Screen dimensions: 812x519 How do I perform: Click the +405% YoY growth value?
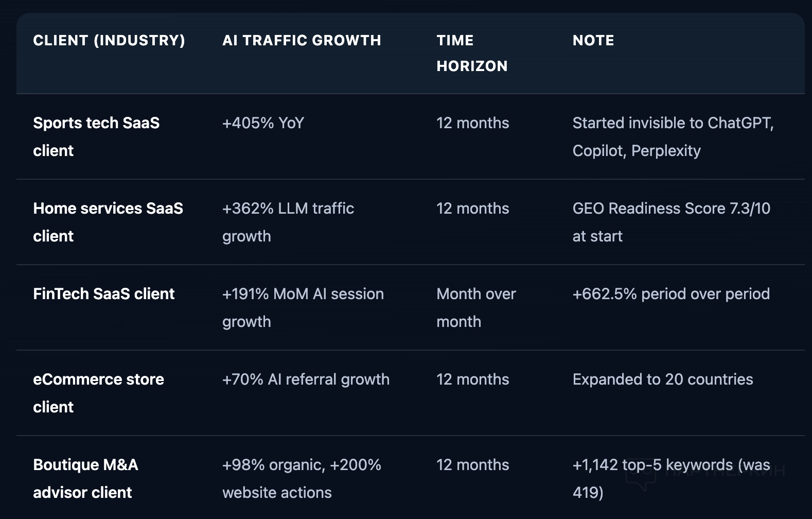[x=263, y=123]
